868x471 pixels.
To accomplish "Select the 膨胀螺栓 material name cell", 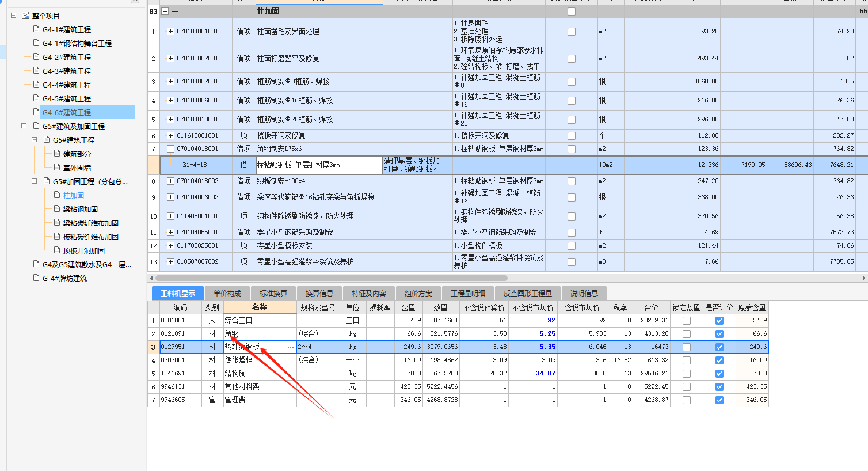I will coord(260,360).
